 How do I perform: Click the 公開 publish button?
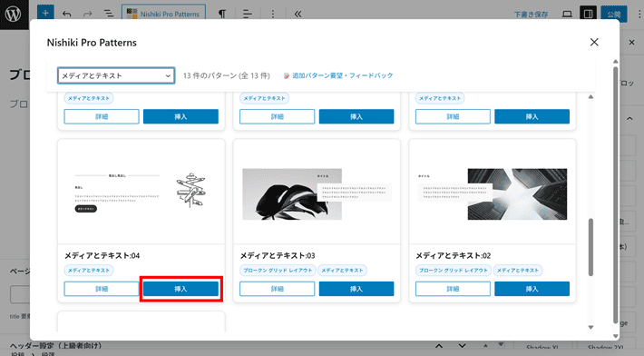pyautogui.click(x=613, y=14)
